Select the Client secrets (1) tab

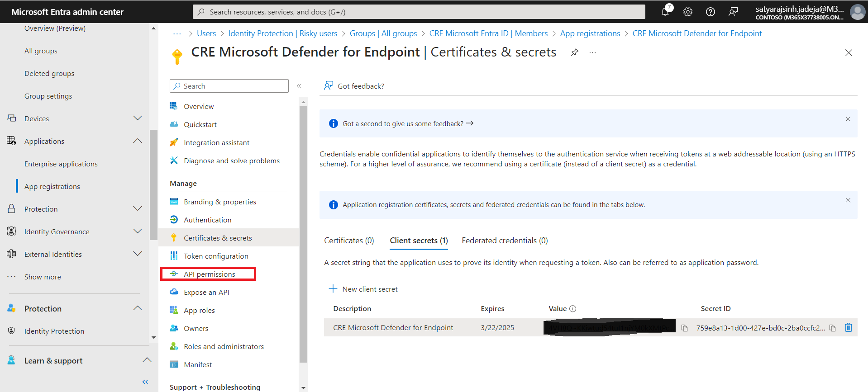419,241
